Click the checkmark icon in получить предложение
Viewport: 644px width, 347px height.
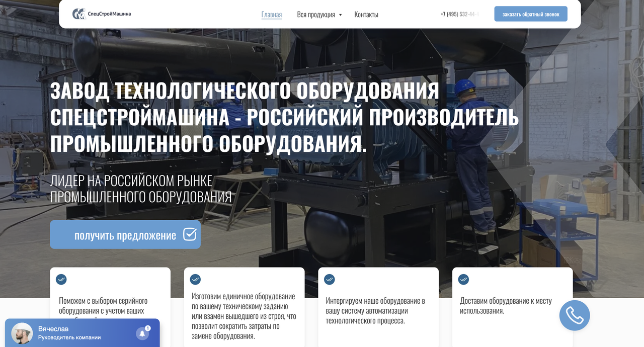190,234
